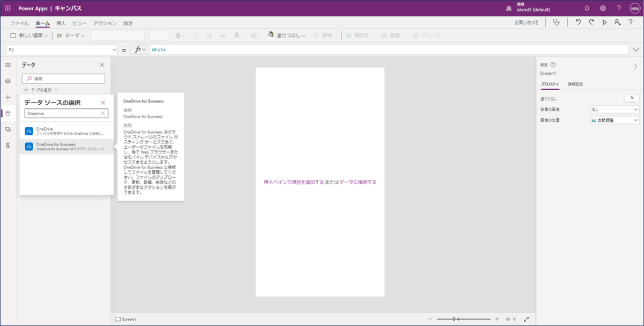Preview the app with play icon
Image resolution: width=644 pixels, height=326 pixels.
[x=605, y=23]
